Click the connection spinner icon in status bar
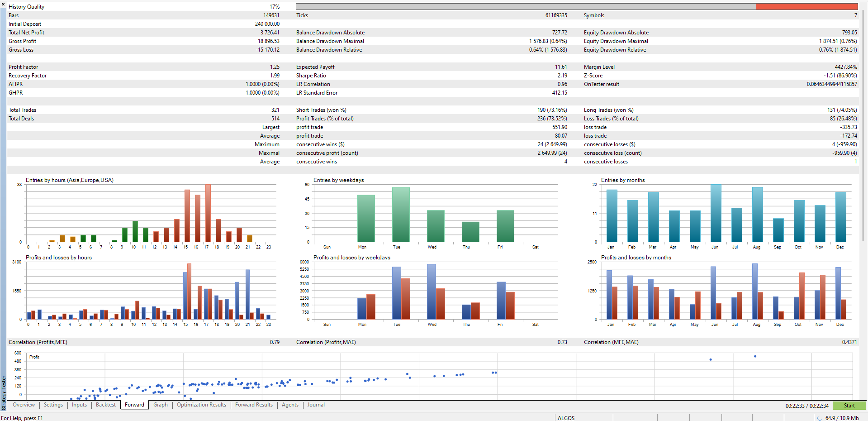 (x=820, y=418)
